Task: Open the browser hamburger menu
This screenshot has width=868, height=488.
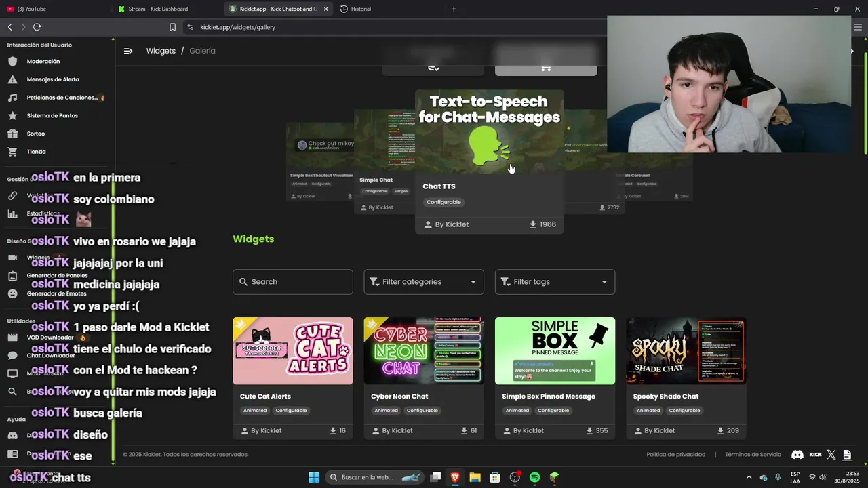Action: click(x=858, y=27)
